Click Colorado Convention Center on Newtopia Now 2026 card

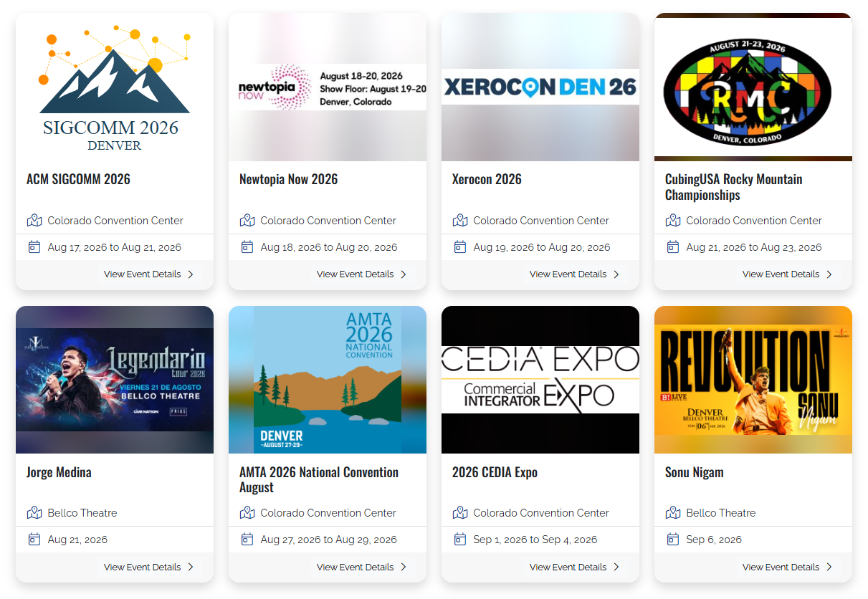click(x=328, y=221)
